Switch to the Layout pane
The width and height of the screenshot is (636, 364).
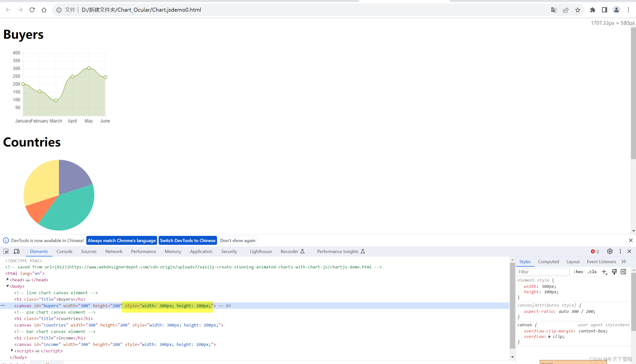point(573,261)
